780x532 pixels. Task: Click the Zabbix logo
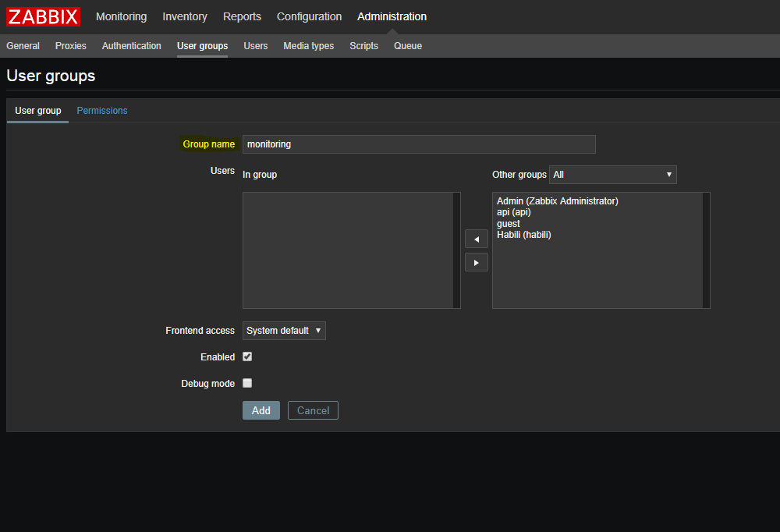tap(44, 16)
